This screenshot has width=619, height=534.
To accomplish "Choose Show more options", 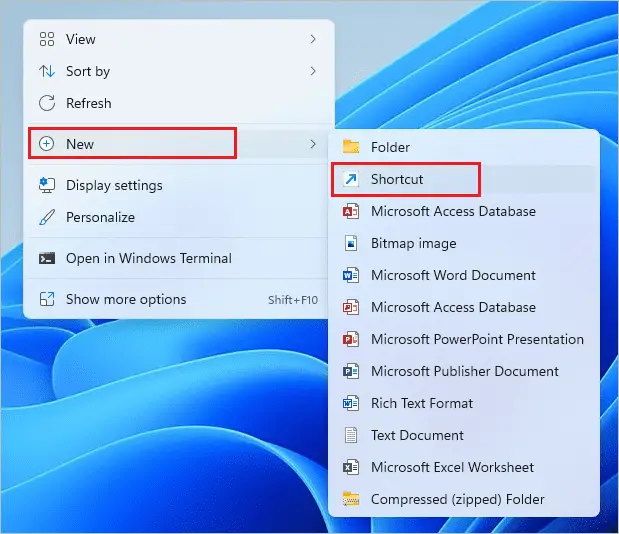I will coord(178,300).
